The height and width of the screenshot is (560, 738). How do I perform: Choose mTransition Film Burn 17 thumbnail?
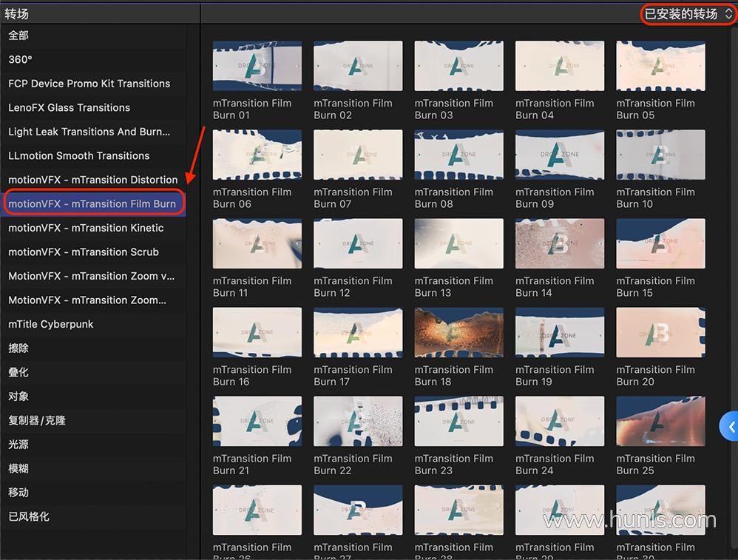click(358, 332)
